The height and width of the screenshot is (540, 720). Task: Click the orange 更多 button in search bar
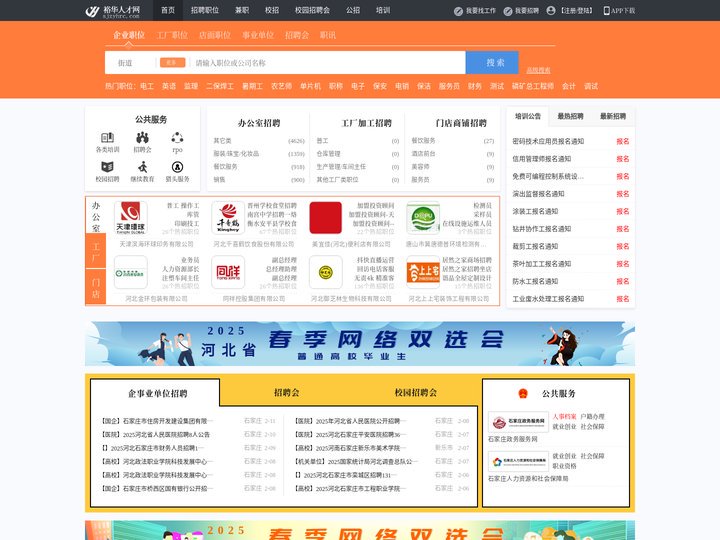[172, 62]
